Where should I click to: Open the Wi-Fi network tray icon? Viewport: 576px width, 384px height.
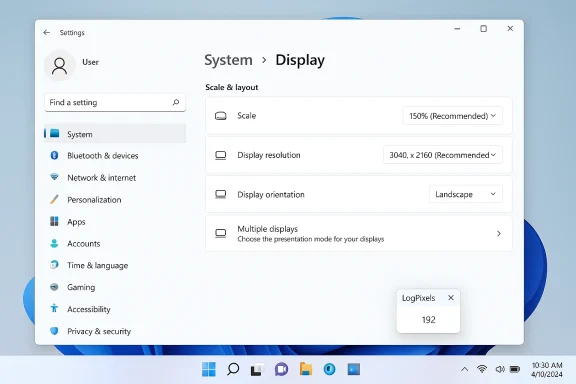[482, 369]
